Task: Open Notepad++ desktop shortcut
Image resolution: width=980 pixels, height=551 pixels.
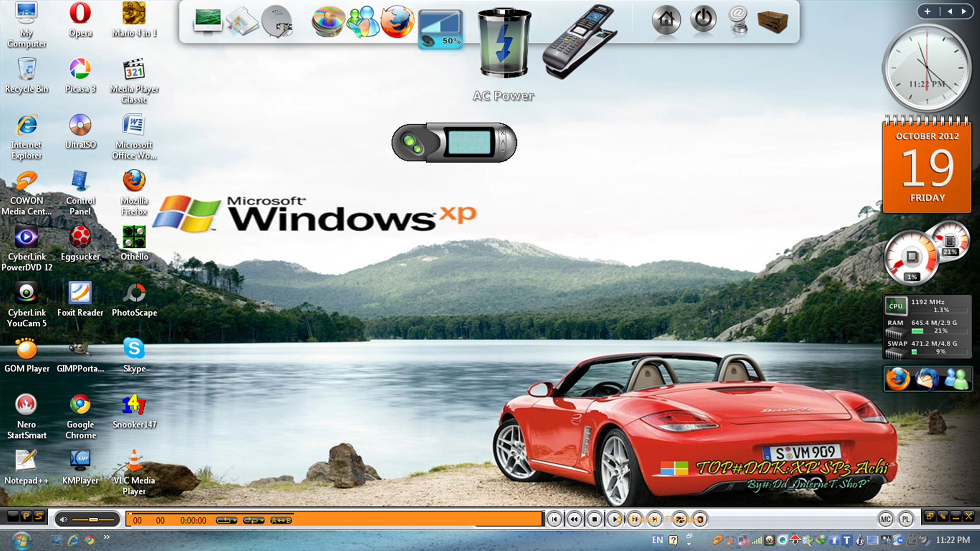Action: [27, 467]
